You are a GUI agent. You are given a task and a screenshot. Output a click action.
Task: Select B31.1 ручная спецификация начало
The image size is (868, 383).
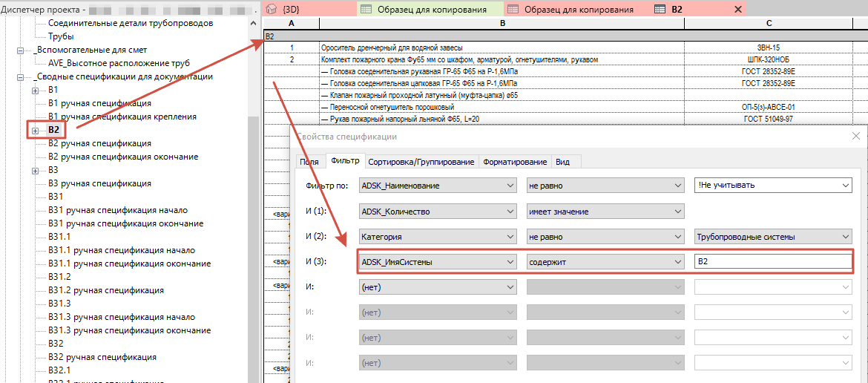click(x=121, y=250)
